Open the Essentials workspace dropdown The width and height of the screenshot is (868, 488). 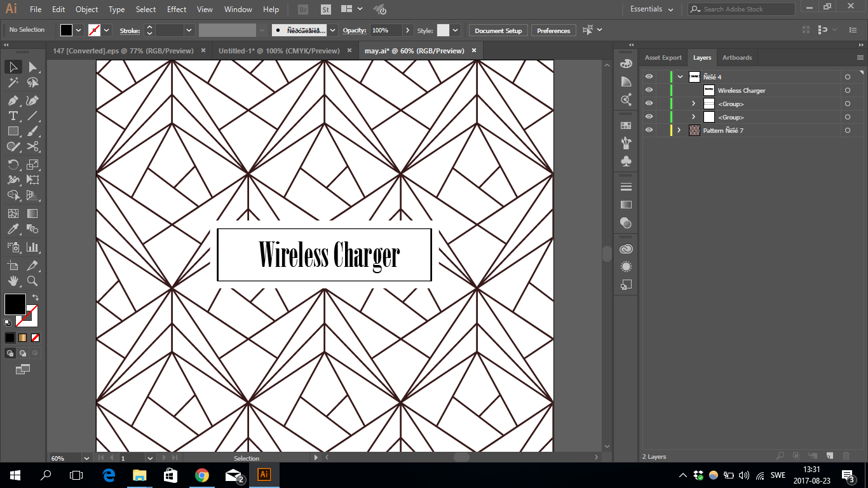point(651,10)
